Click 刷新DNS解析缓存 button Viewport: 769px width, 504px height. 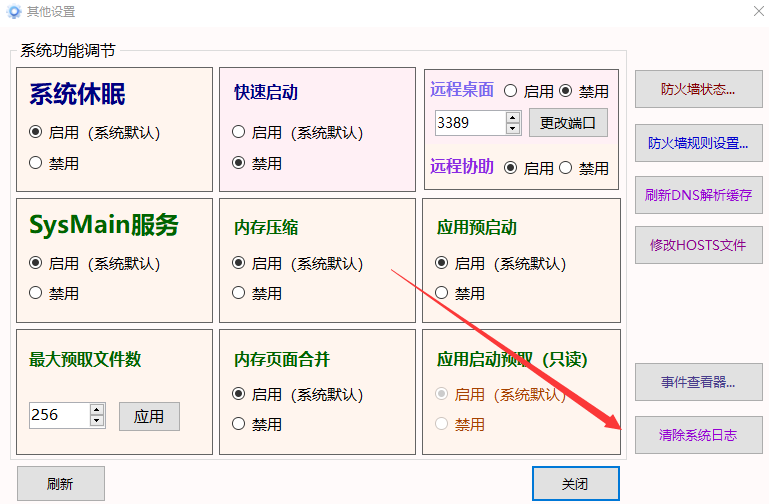[x=698, y=195]
